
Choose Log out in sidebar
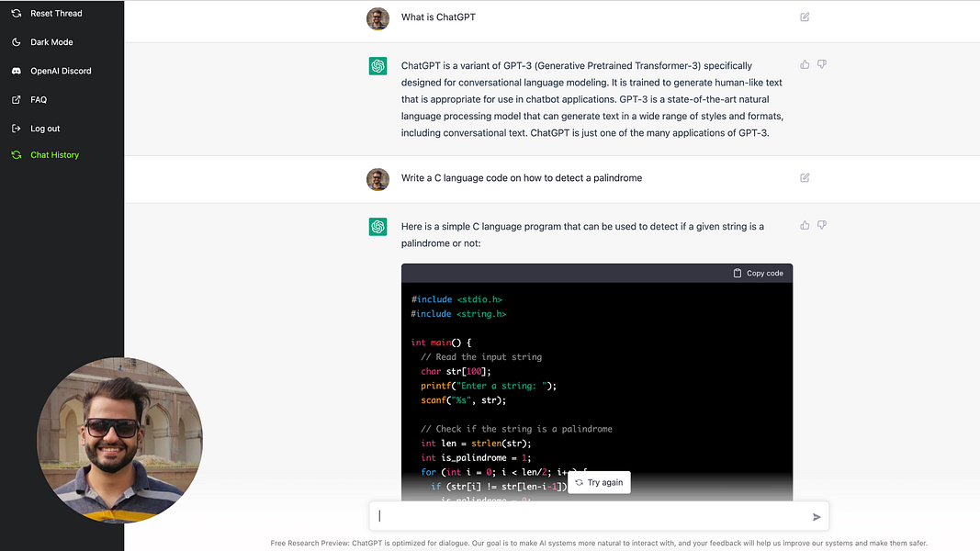tap(45, 128)
